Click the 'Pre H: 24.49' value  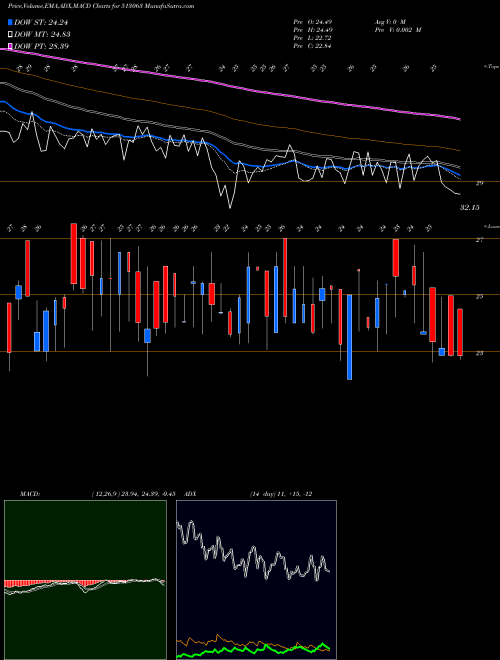pos(312,30)
